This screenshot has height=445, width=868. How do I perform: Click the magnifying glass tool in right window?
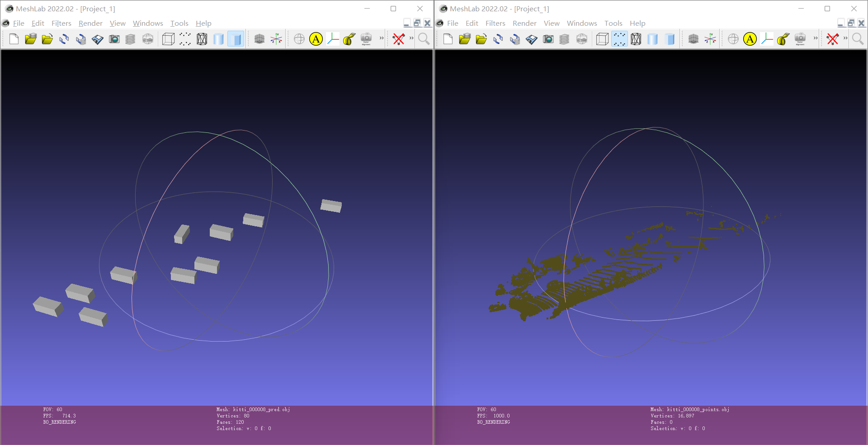(x=858, y=39)
